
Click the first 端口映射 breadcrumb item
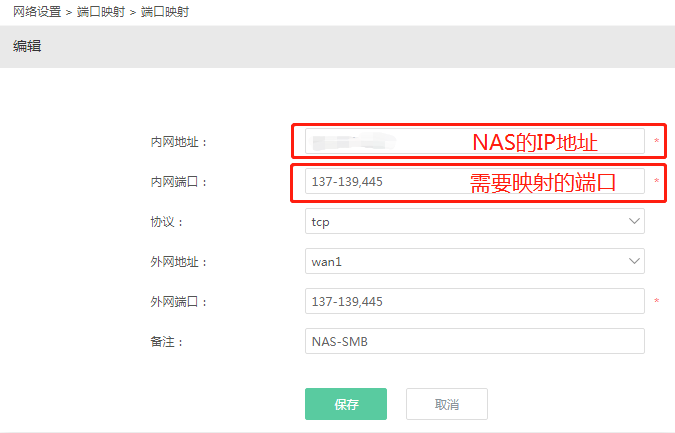[x=99, y=12]
